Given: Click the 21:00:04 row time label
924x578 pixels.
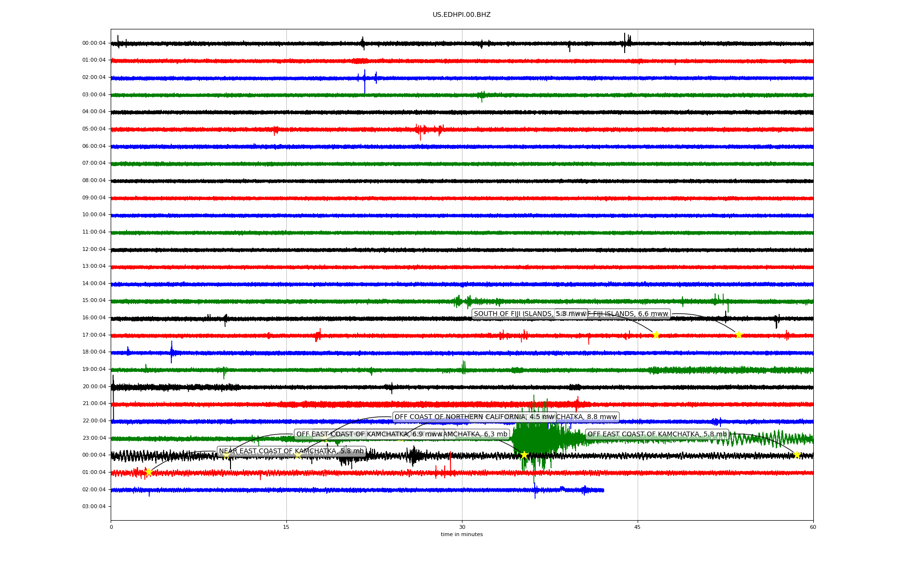Looking at the screenshot, I should click(x=94, y=404).
